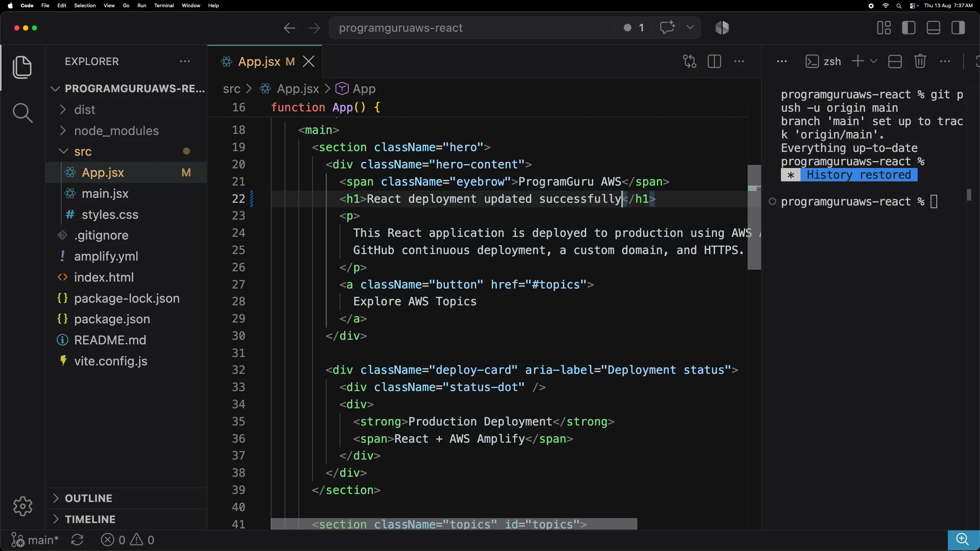Synchronize changes icon in status bar
Screen dimensions: 980x551
point(77,540)
